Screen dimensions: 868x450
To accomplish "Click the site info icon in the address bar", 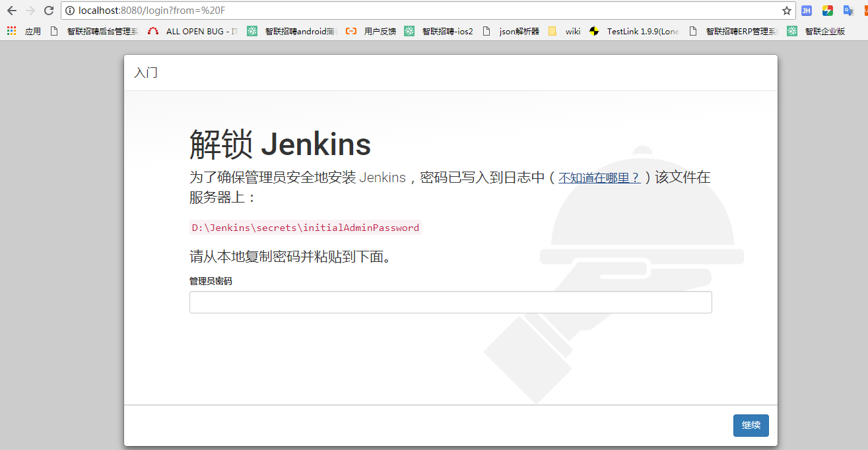I will 70,11.
